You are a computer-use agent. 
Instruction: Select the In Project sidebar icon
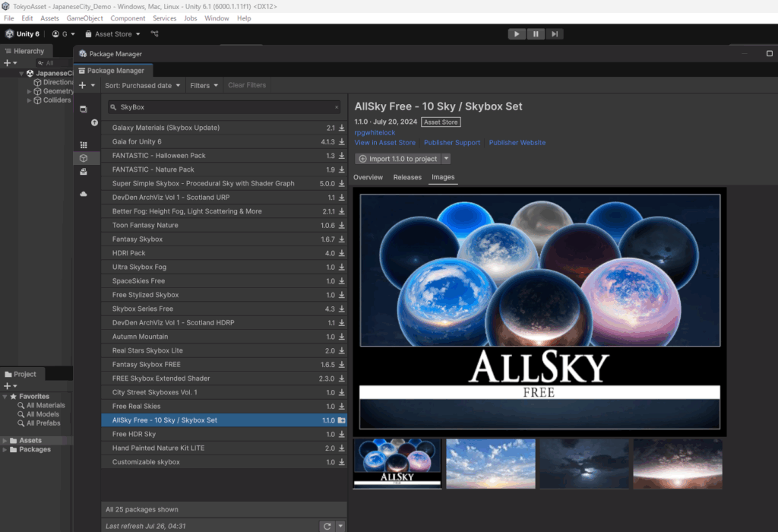84,109
